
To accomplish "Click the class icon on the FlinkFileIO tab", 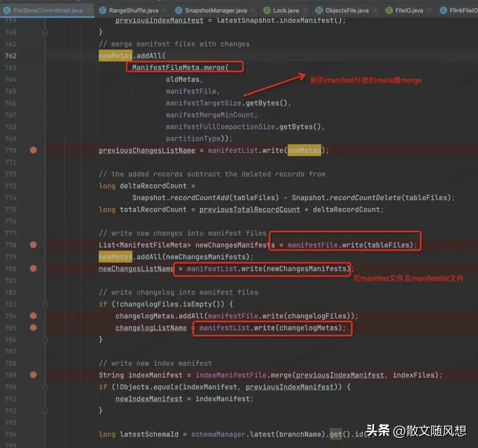I will pyautogui.click(x=443, y=10).
